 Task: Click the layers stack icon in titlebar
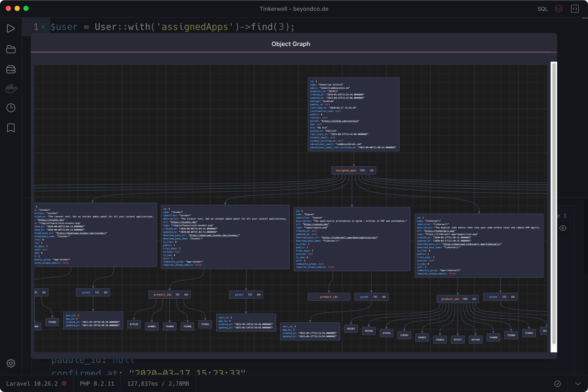(x=558, y=9)
